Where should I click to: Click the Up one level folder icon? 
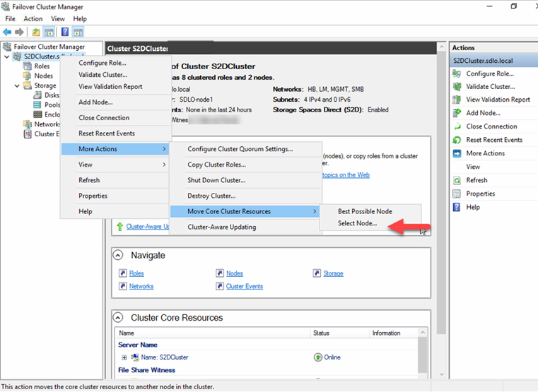(x=36, y=32)
